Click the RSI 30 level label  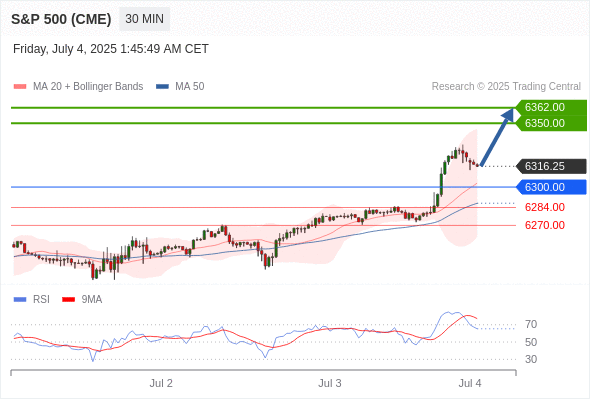(531, 359)
